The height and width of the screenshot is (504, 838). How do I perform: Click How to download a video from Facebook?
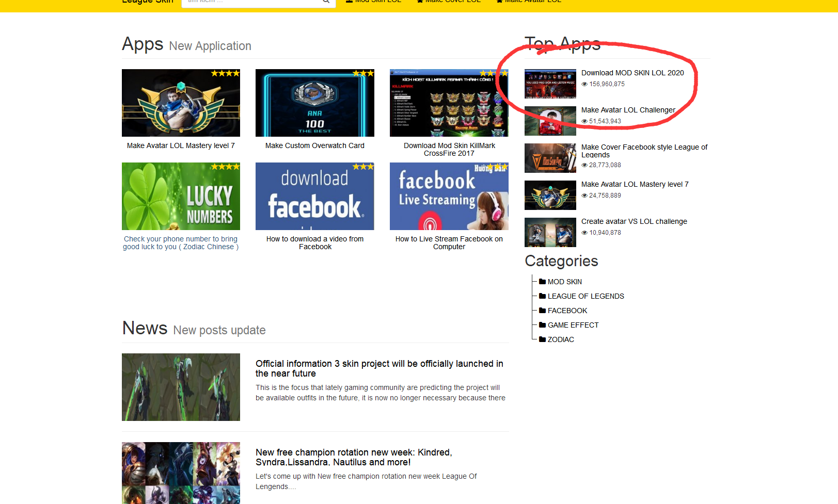(x=315, y=243)
